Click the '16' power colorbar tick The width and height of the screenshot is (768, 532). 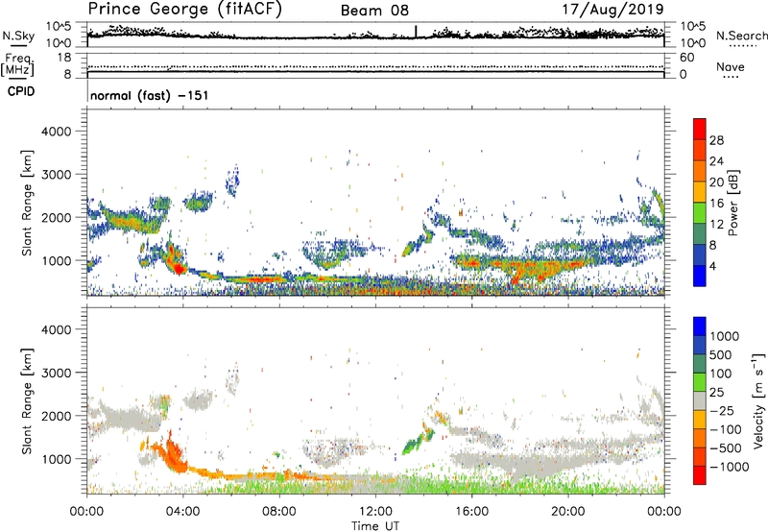pyautogui.click(x=716, y=204)
